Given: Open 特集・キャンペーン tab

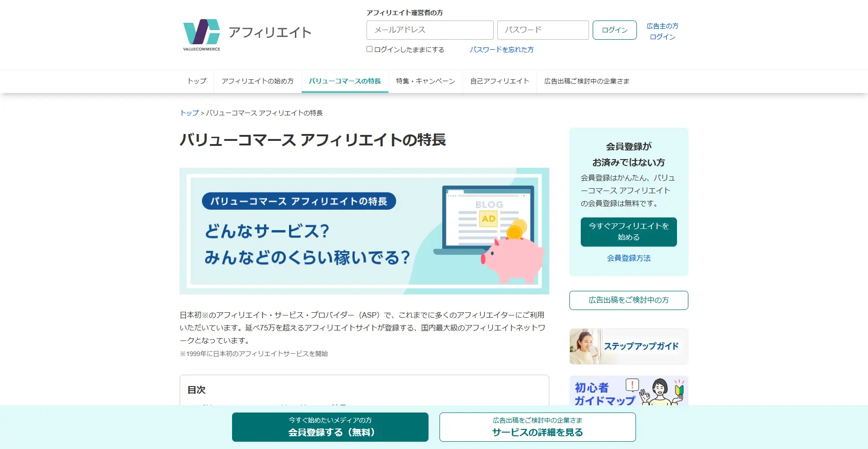Looking at the screenshot, I should tap(425, 81).
